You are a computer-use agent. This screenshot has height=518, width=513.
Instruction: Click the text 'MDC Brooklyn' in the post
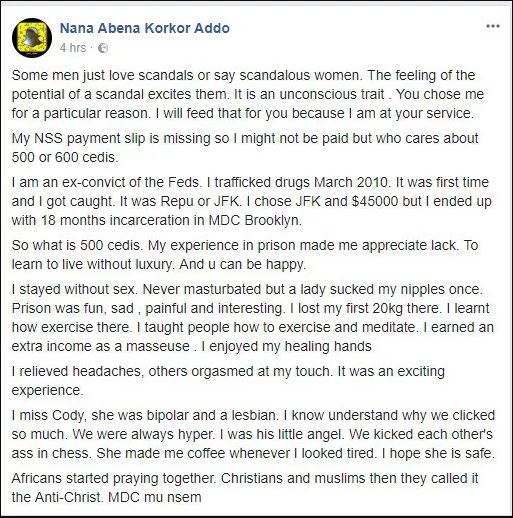[255, 220]
